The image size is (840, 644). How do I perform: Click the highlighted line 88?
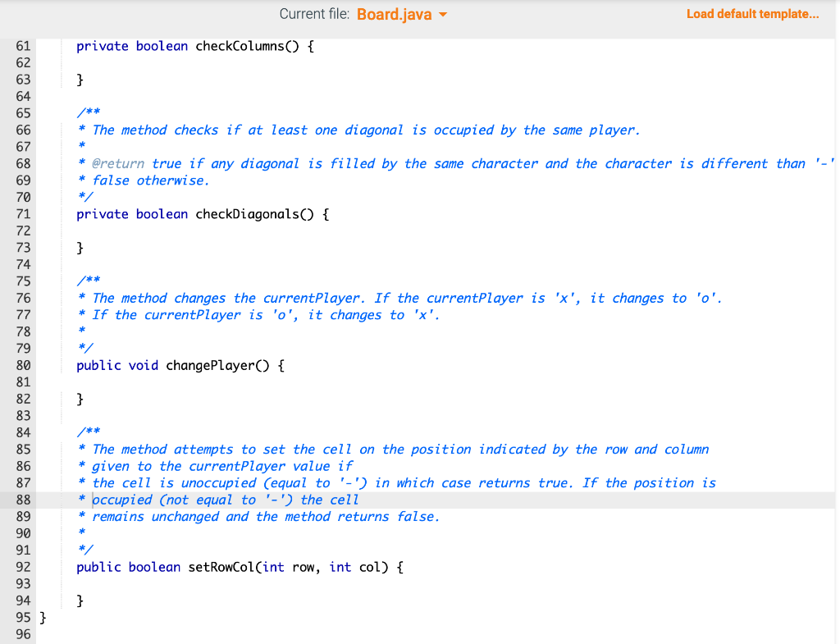[221, 500]
